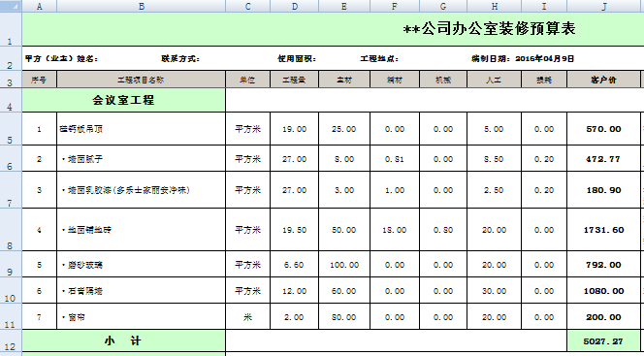644x356 pixels.
Task: Click main material value 100.00
Action: pos(344,265)
